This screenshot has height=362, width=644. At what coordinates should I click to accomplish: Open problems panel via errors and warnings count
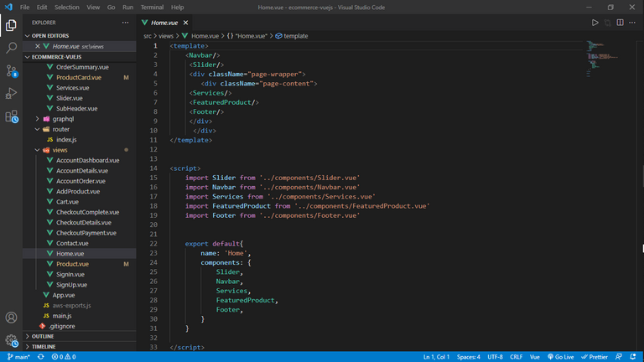(x=64, y=357)
